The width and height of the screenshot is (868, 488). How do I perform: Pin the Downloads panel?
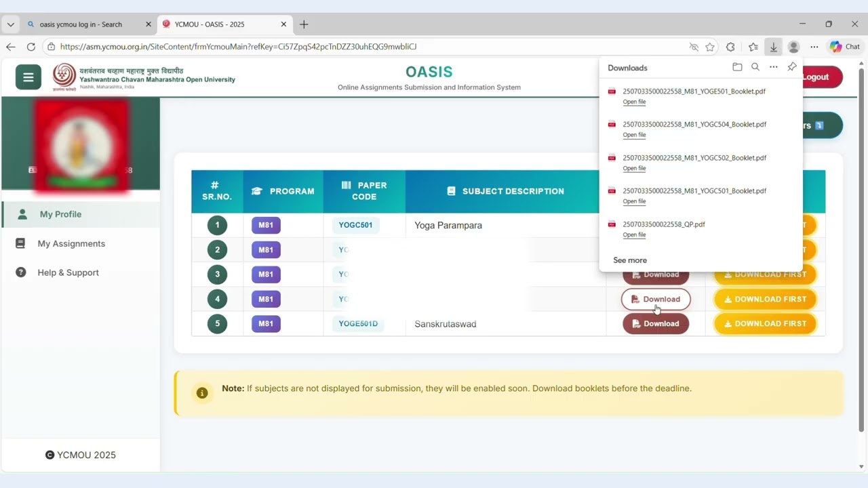pyautogui.click(x=791, y=67)
